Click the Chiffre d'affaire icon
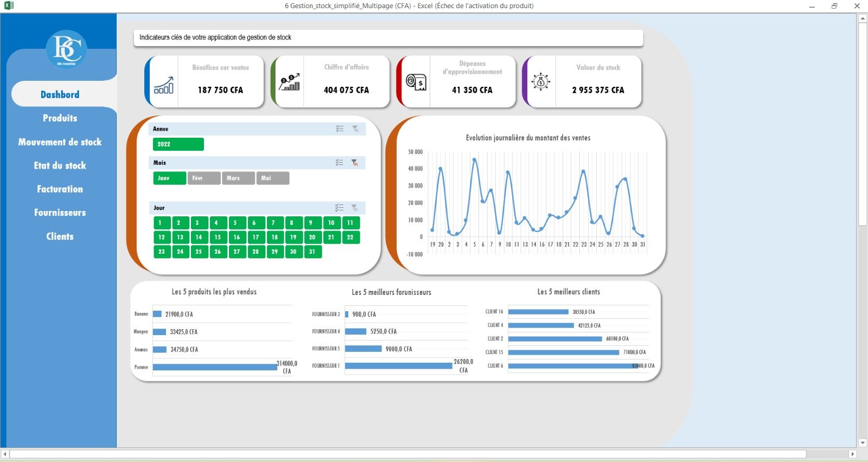The height and width of the screenshot is (462, 868). point(289,82)
